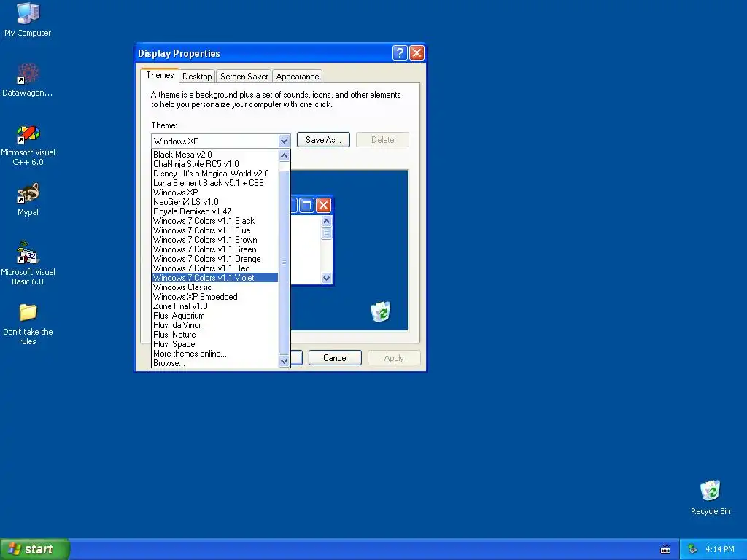Choose Royale Remixed v1.47 theme

[x=215, y=211]
